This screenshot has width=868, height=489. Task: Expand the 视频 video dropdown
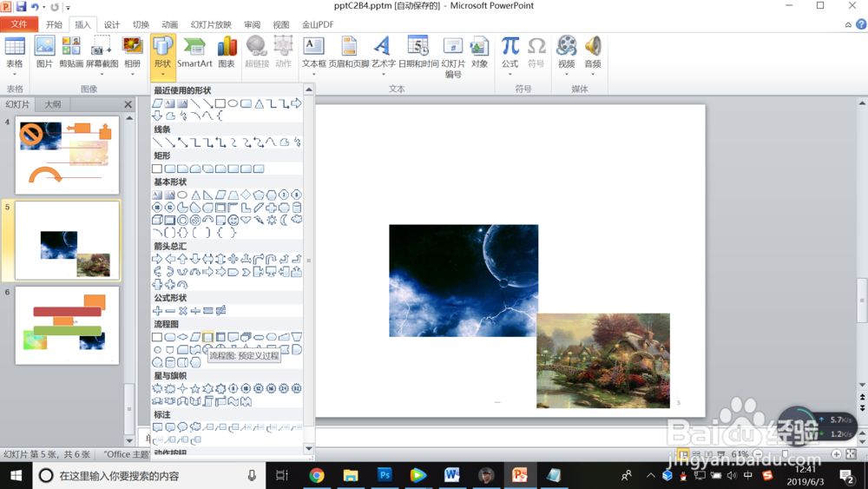coord(566,74)
